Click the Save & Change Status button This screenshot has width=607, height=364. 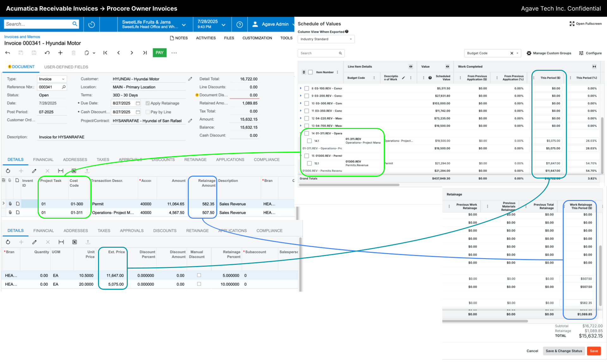(x=564, y=351)
